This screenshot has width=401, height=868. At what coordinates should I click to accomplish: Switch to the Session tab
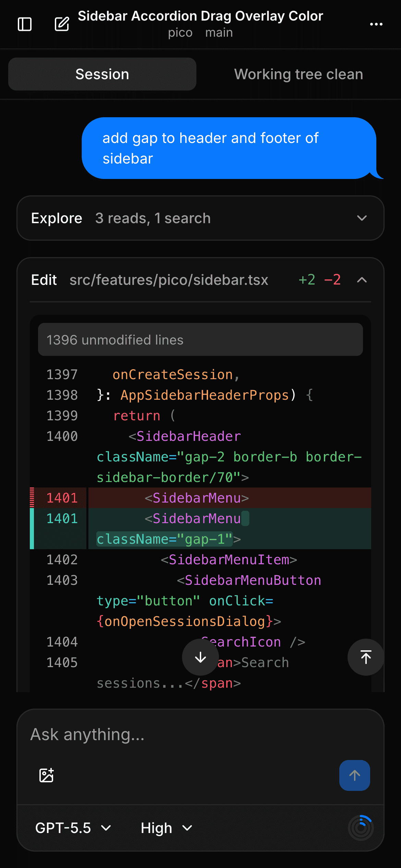tap(102, 74)
